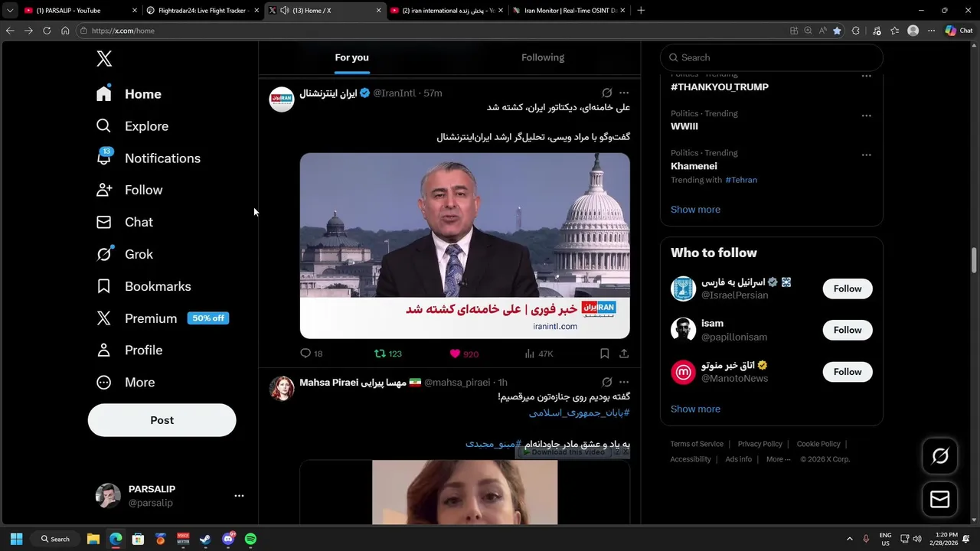This screenshot has height=551, width=980.
Task: Click Grok icon on the IranIntl post
Action: tap(606, 93)
